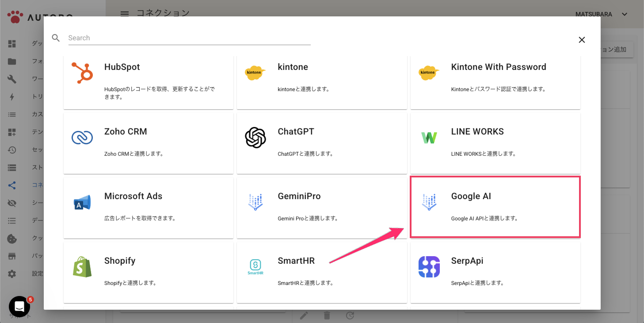Open the Intercom chat bubble
The image size is (644, 323).
(x=19, y=307)
